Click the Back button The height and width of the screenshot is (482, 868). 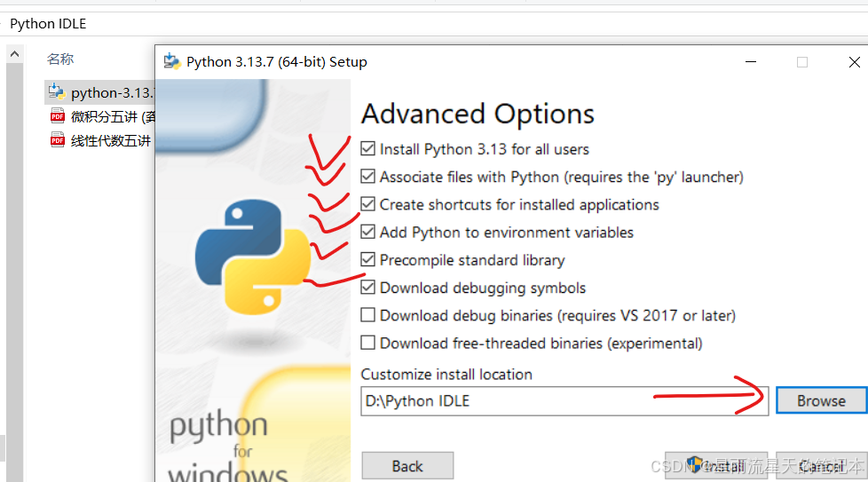pyautogui.click(x=407, y=466)
